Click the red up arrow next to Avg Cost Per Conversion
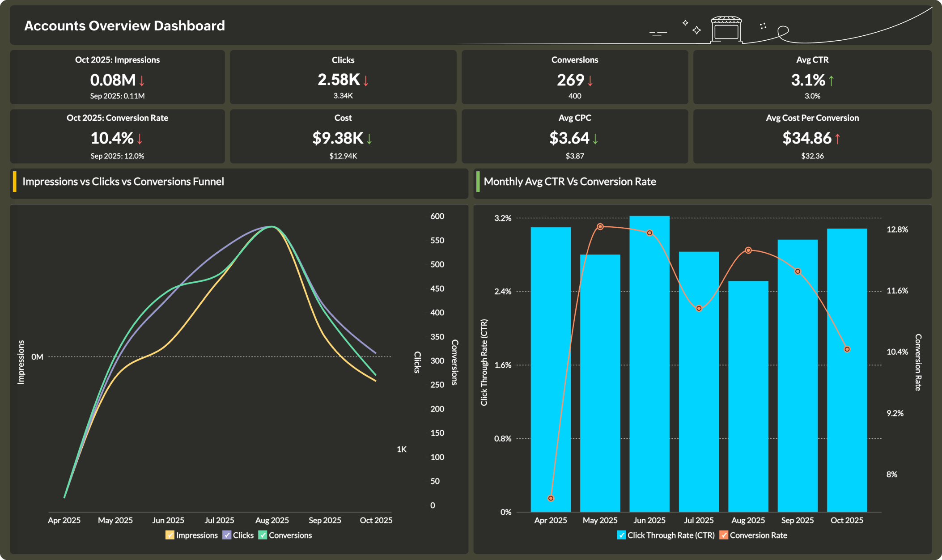The height and width of the screenshot is (560, 942). [x=836, y=139]
